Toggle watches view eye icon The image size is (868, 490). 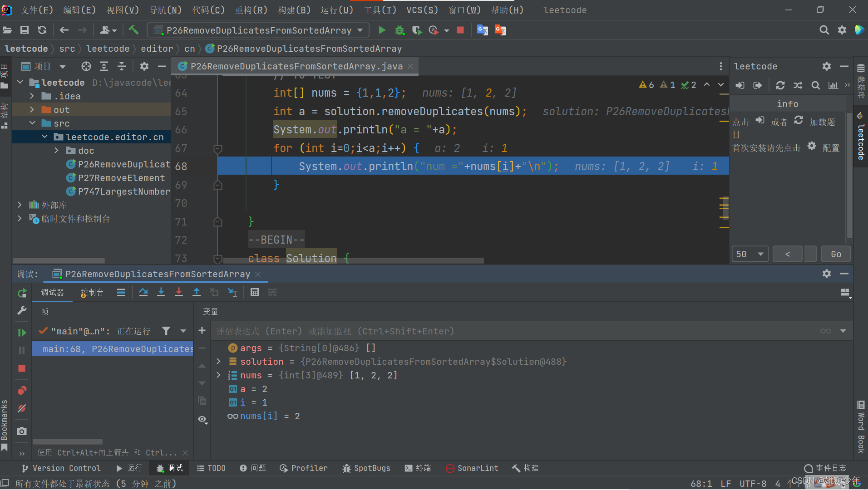tap(202, 419)
